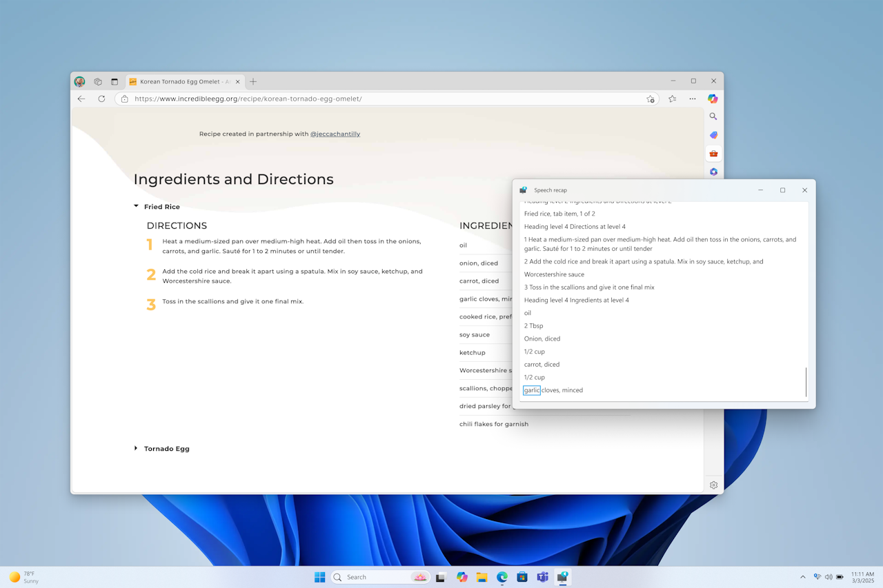Open the Favorites list icon
Image resolution: width=883 pixels, height=588 pixels.
point(673,99)
